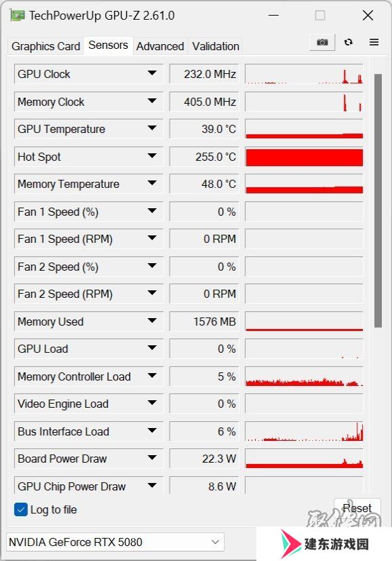Expand the GPU Clock sensor dropdown arrow
The height and width of the screenshot is (561, 392).
(x=152, y=73)
